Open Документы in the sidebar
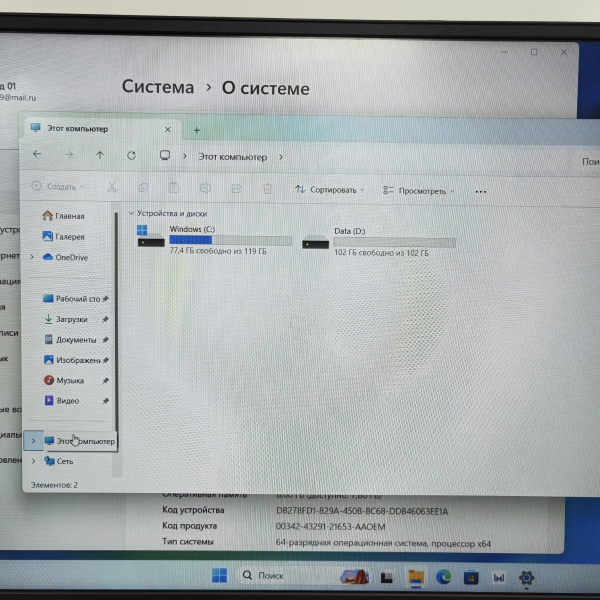This screenshot has height=600, width=600. [x=70, y=340]
